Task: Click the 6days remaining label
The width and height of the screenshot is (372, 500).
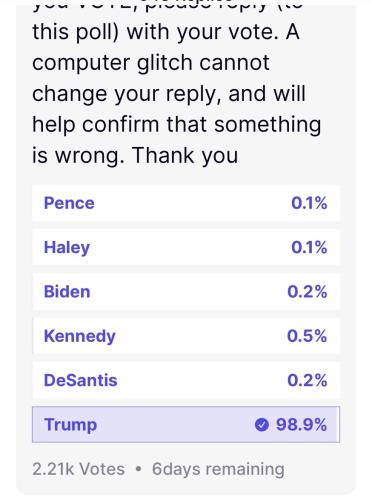Action: 218,469
